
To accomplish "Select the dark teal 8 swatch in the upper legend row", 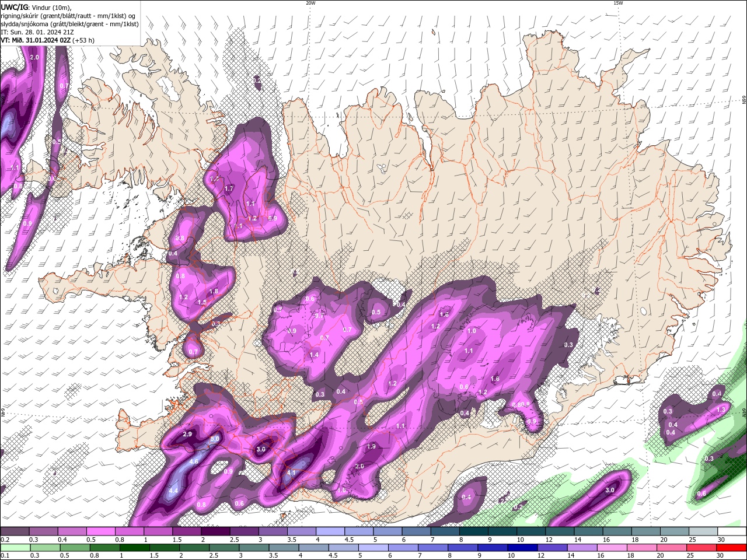I will click(474, 531).
